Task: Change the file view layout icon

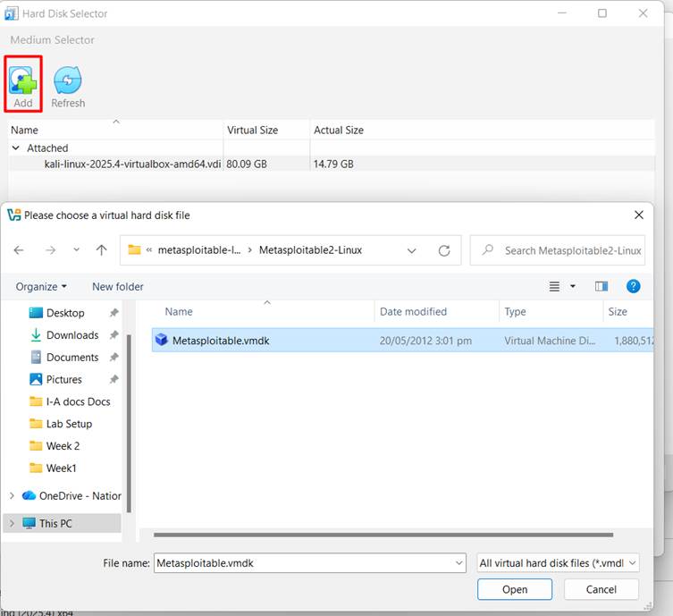Action: 554,286
